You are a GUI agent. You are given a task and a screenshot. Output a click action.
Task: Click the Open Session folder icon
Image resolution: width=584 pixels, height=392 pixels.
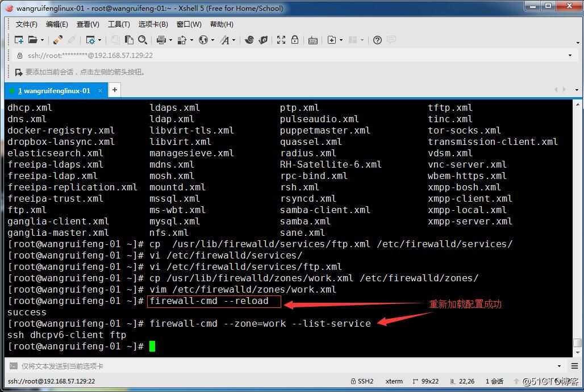33,40
